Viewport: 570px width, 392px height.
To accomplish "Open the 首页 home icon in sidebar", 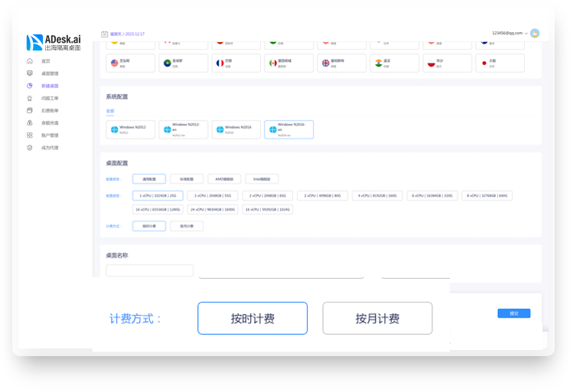I will pos(30,61).
